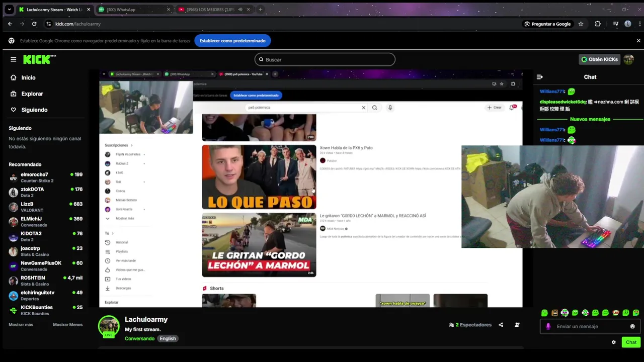Click English language tag
The image size is (644, 362).
coord(168,338)
